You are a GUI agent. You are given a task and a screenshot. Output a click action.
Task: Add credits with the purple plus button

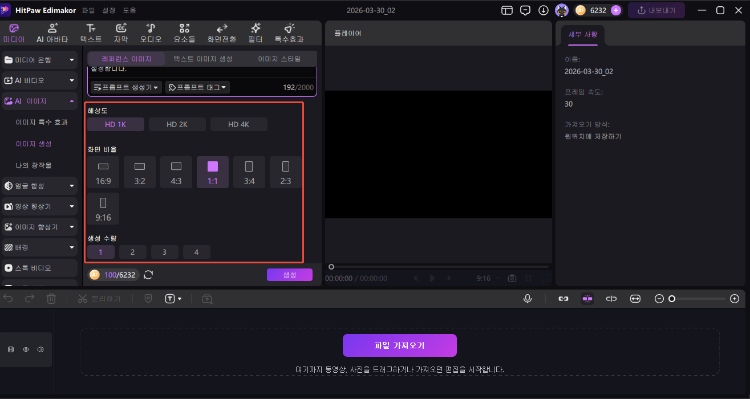pyautogui.click(x=616, y=10)
